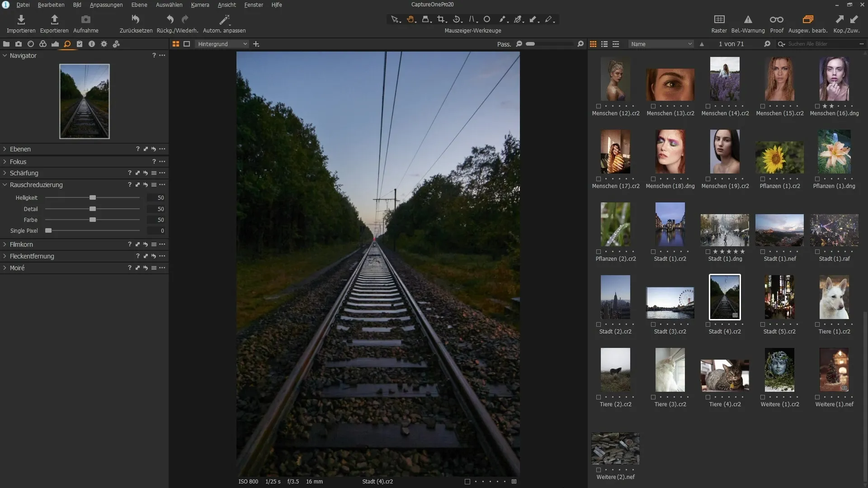
Task: Open the capture camera tool tab
Action: [19, 44]
